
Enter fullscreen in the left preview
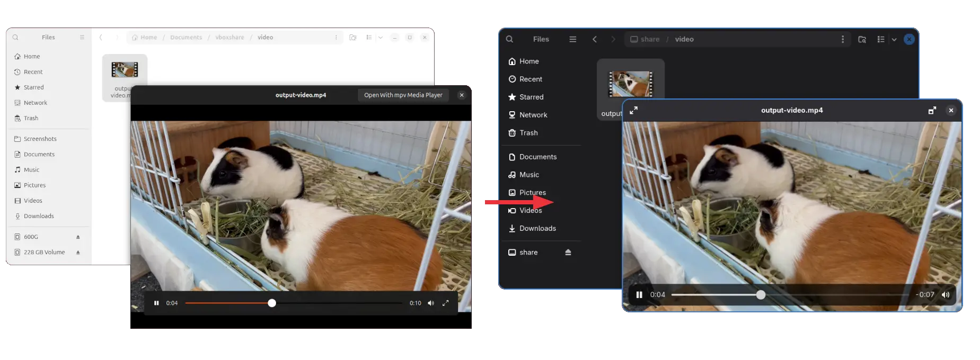[446, 303]
